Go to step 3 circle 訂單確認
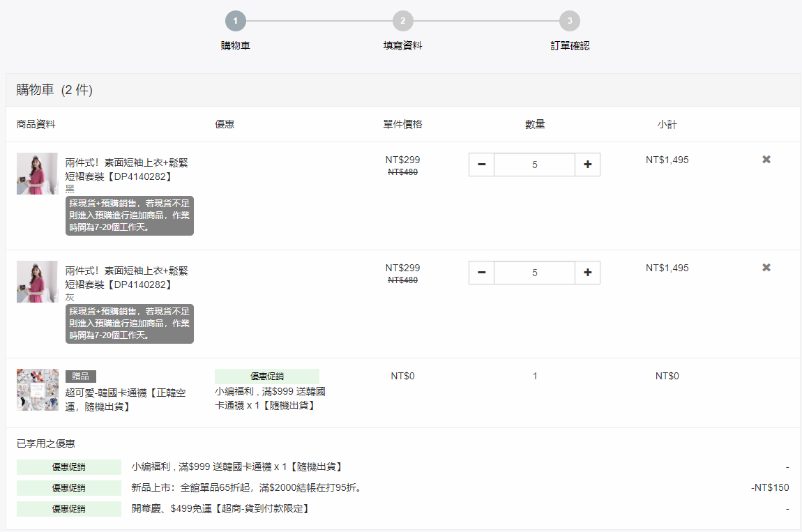The image size is (802, 532). click(x=570, y=21)
